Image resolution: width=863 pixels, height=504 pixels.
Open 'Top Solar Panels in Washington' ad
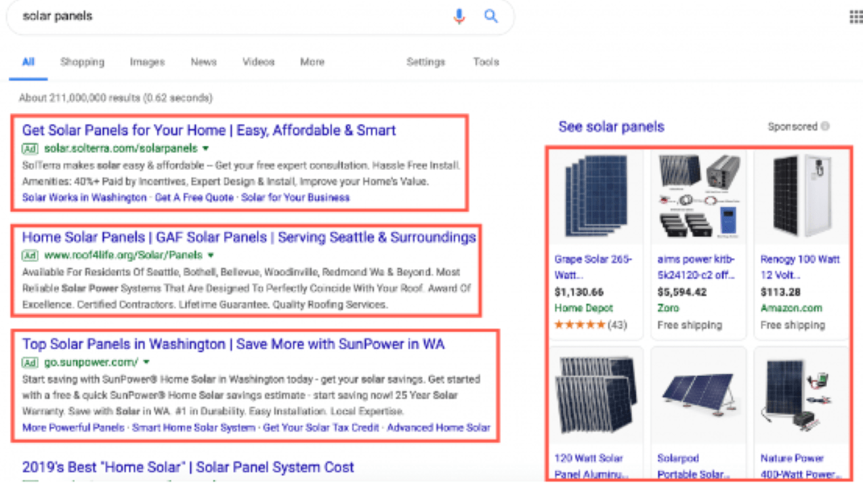pos(234,344)
